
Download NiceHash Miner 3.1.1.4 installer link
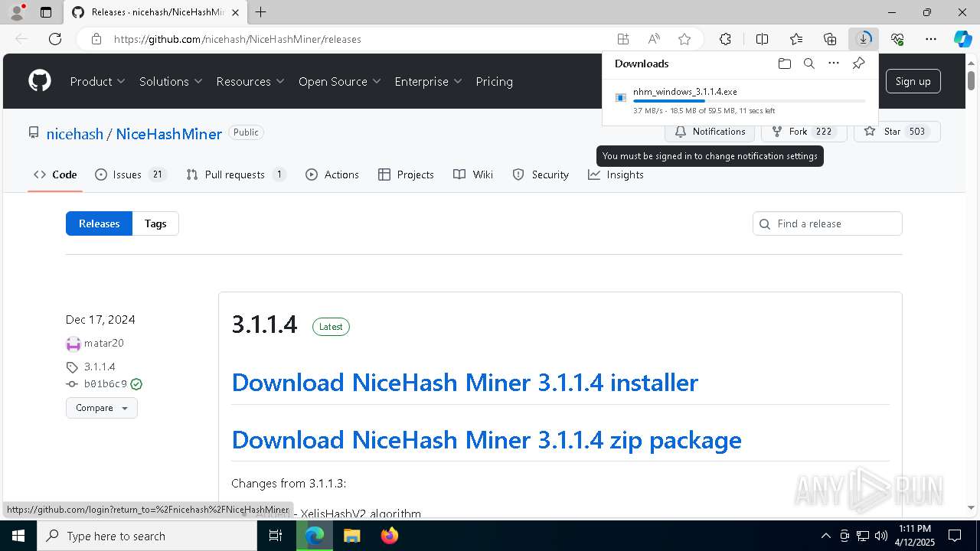(x=465, y=382)
